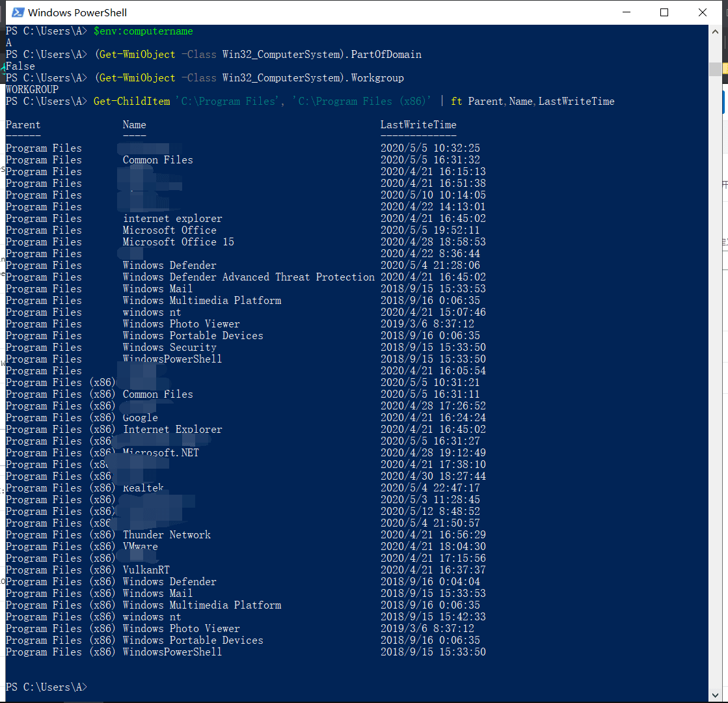Click 'Windows Photo Viewer' dated 2019/3/6 under x86
Viewport: 728px width, 703px height.
pyautogui.click(x=181, y=628)
